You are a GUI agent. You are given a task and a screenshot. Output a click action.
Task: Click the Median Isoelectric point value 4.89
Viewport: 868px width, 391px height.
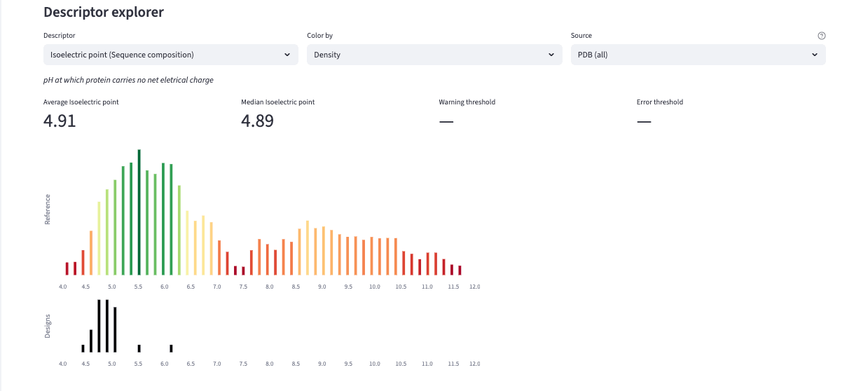[x=257, y=121]
